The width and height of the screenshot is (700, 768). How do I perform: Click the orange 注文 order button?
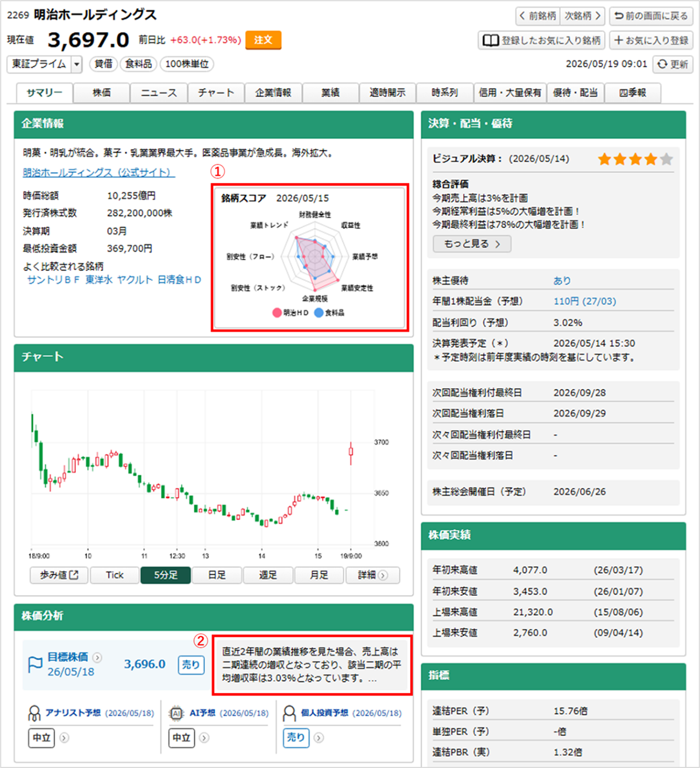(x=263, y=40)
